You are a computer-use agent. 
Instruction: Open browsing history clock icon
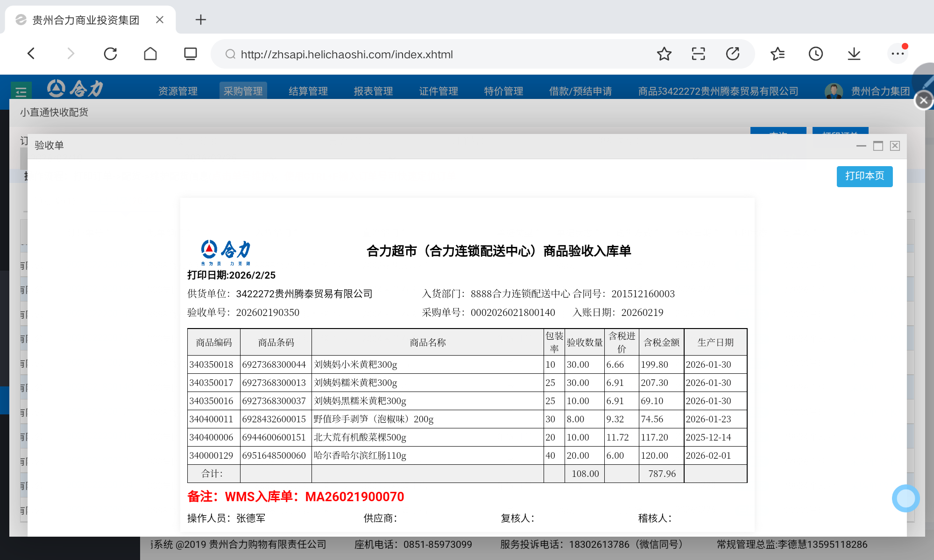(x=815, y=54)
